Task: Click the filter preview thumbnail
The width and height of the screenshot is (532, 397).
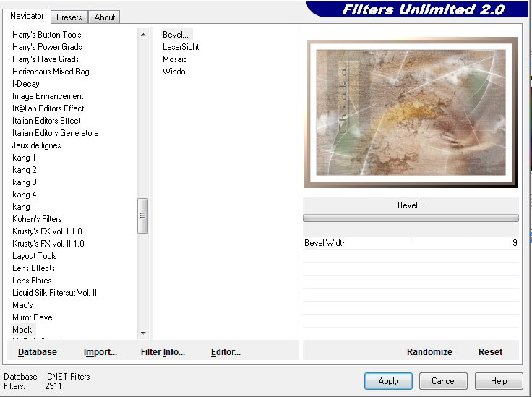Action: tap(410, 112)
